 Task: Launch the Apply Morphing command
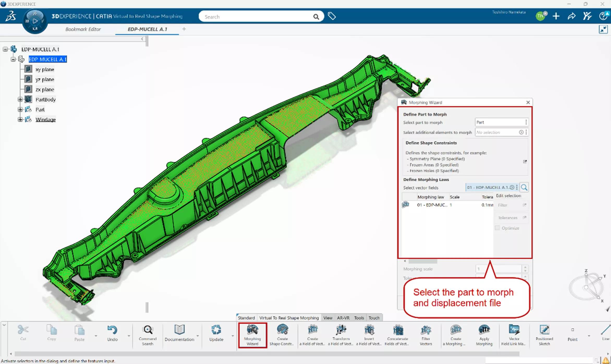[484, 335]
